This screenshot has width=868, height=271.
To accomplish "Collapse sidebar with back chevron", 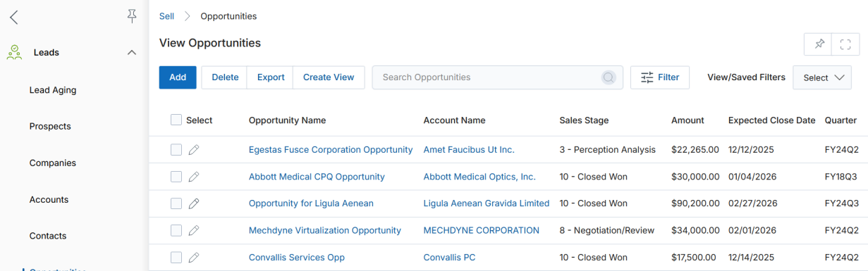I will point(14,18).
